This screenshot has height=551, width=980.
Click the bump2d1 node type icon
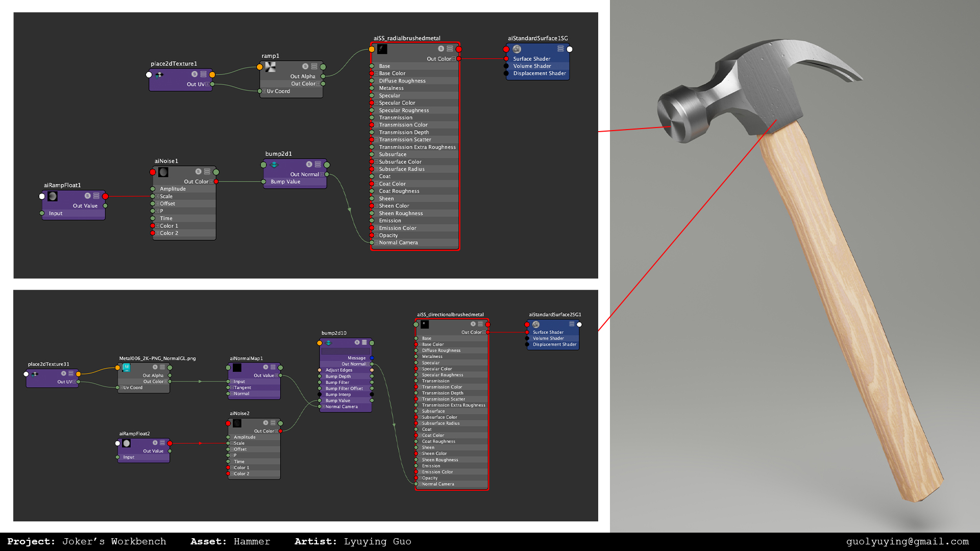coord(274,164)
